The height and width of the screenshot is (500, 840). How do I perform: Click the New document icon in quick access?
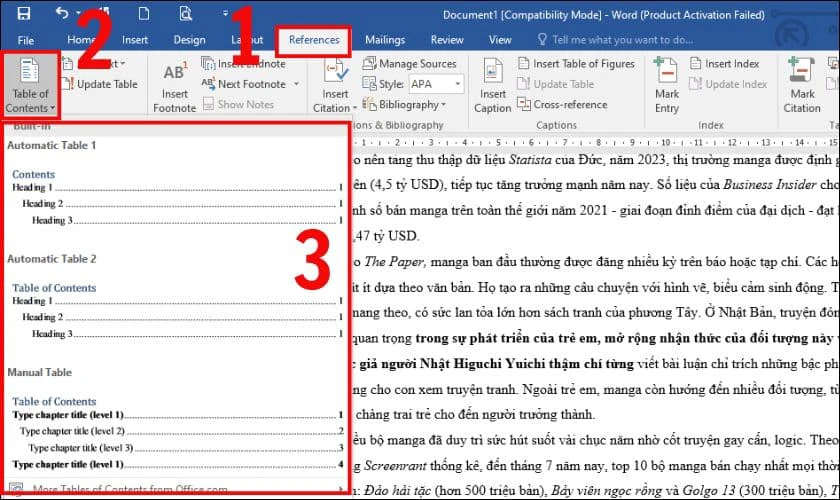(144, 13)
